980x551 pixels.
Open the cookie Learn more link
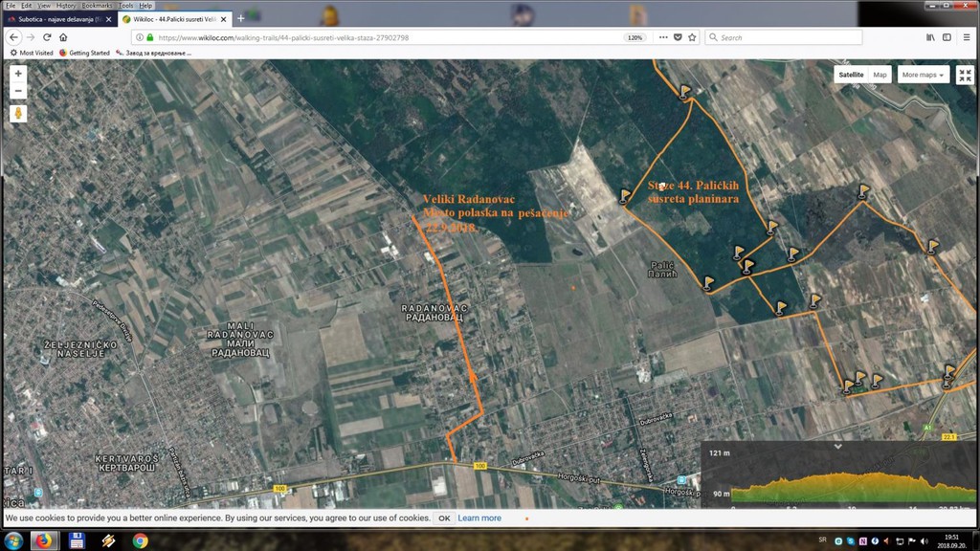click(x=479, y=518)
